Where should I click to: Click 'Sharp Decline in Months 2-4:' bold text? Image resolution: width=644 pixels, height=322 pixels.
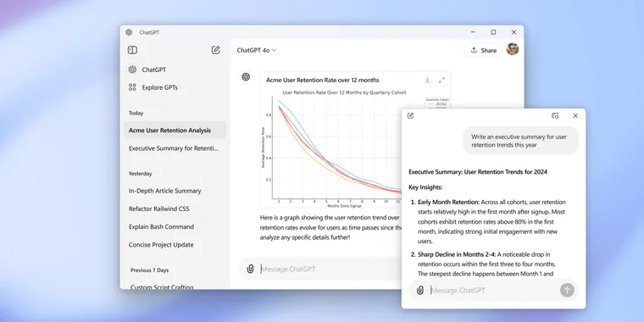point(457,255)
